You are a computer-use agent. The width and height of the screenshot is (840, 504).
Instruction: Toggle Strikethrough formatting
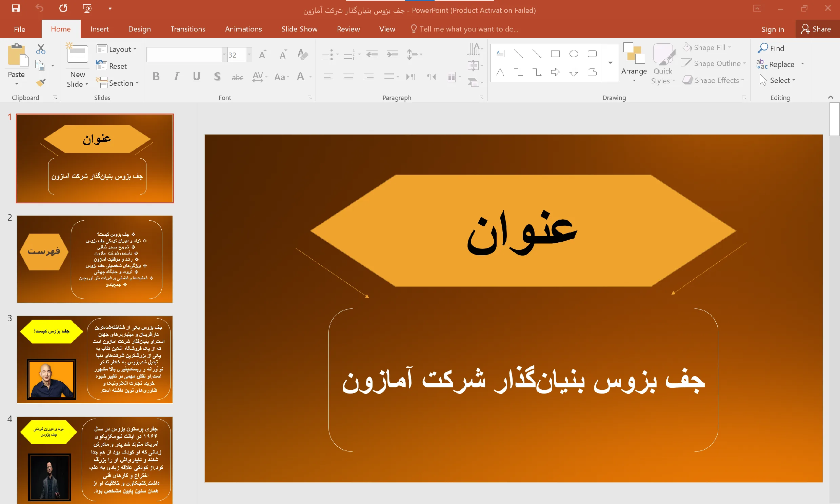(237, 77)
